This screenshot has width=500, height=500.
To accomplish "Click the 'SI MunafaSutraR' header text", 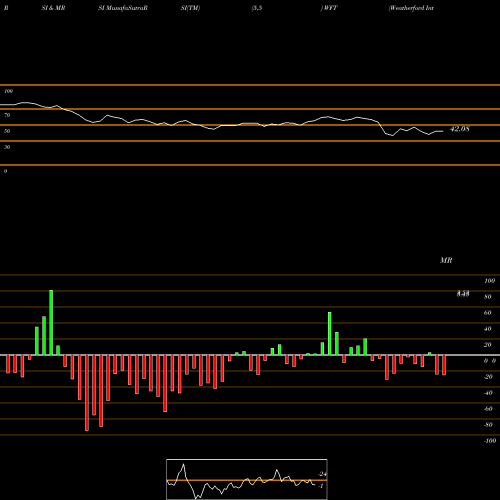I will point(123,8).
